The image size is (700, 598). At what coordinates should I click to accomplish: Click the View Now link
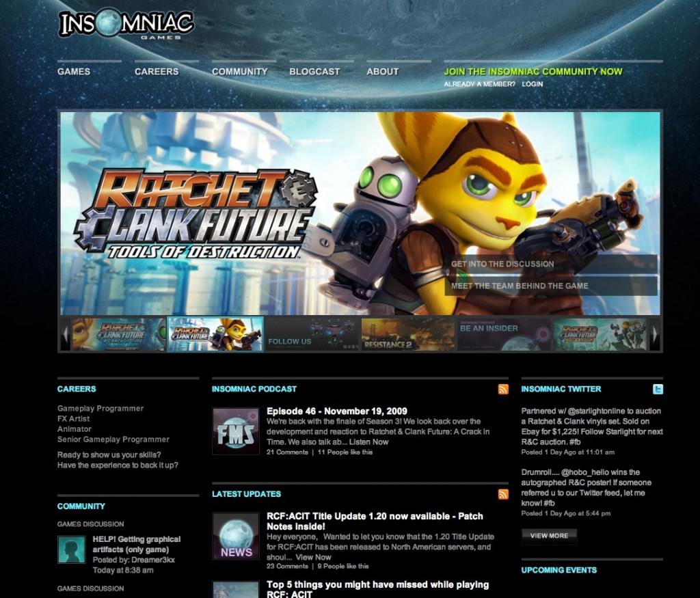point(313,557)
